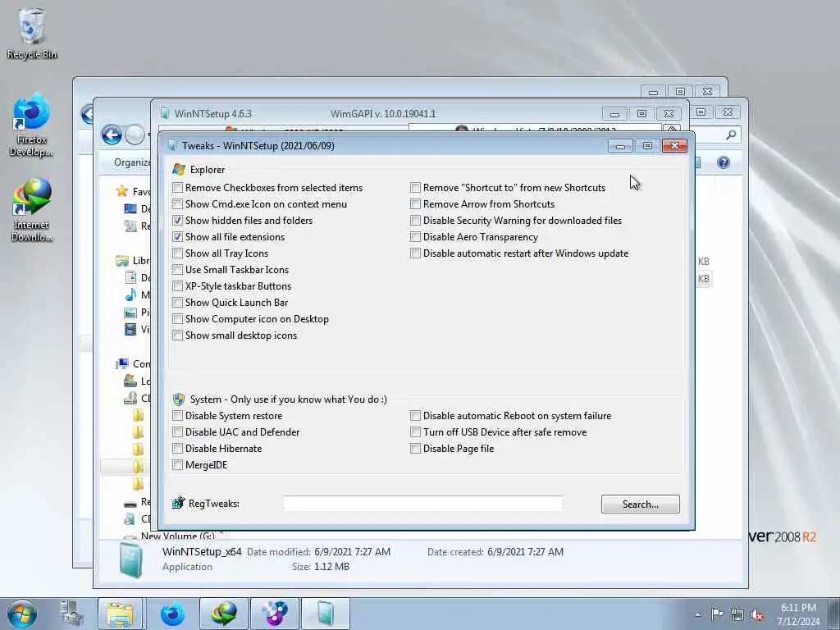840x630 pixels.
Task: Open Explorer help question mark icon
Action: [724, 162]
